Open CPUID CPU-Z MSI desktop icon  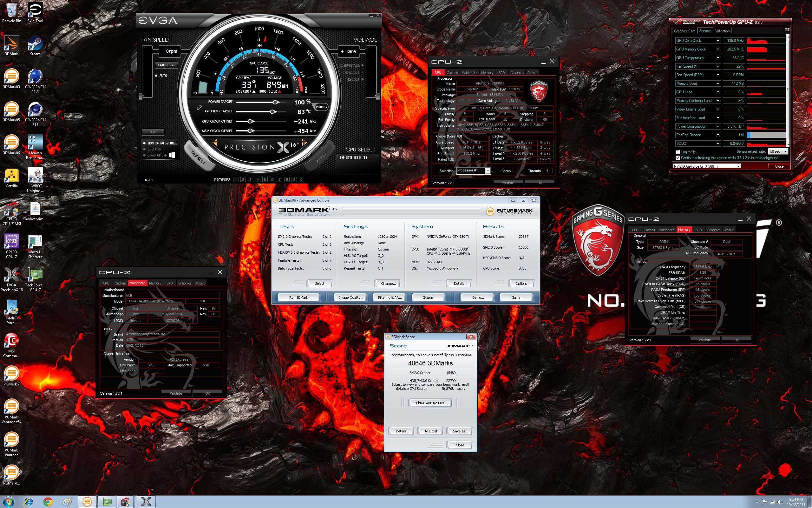pyautogui.click(x=11, y=213)
